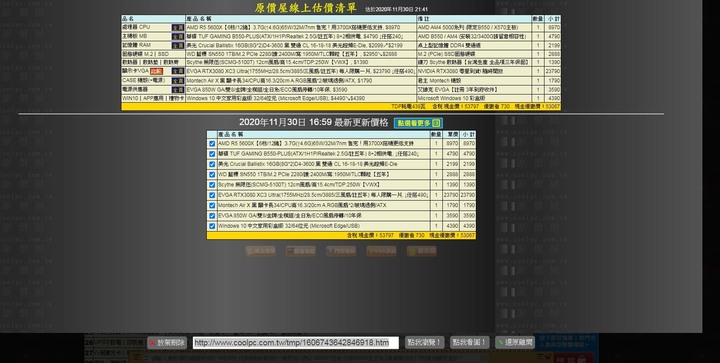Click the red badge beside 顯示卡VGA

click(157, 71)
